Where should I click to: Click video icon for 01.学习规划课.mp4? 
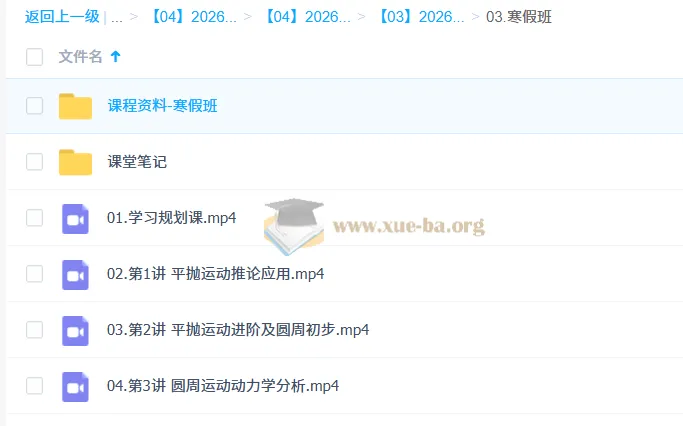[75, 219]
